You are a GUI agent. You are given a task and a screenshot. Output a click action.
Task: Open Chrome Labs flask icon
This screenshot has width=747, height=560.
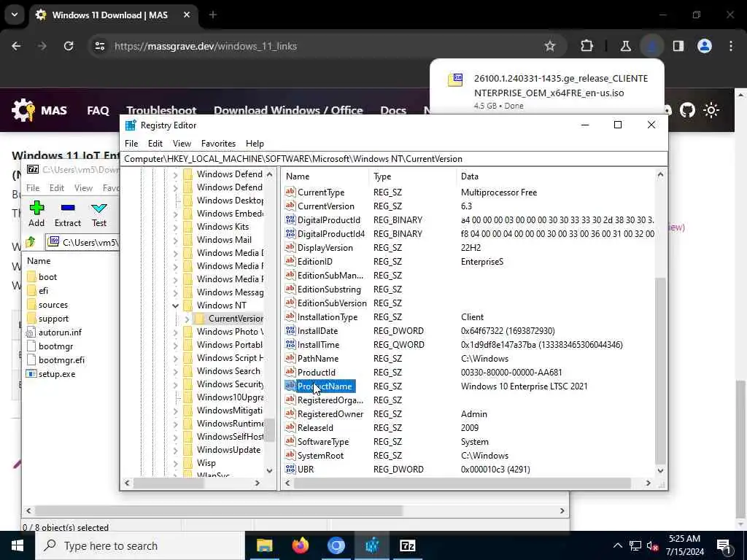coord(625,46)
